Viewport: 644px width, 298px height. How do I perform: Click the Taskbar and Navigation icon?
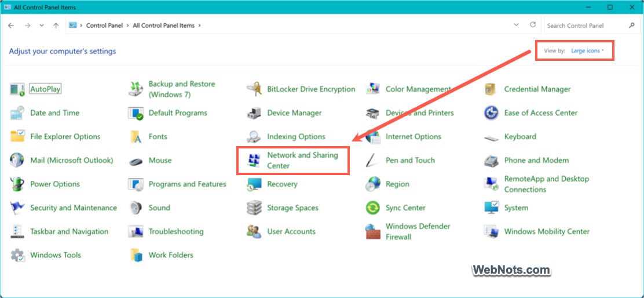point(17,231)
